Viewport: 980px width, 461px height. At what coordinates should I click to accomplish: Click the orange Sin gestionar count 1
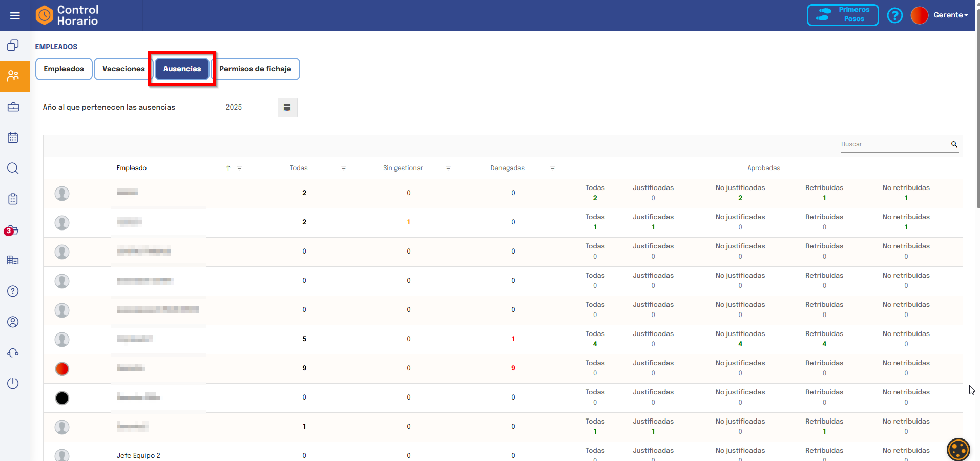point(409,222)
